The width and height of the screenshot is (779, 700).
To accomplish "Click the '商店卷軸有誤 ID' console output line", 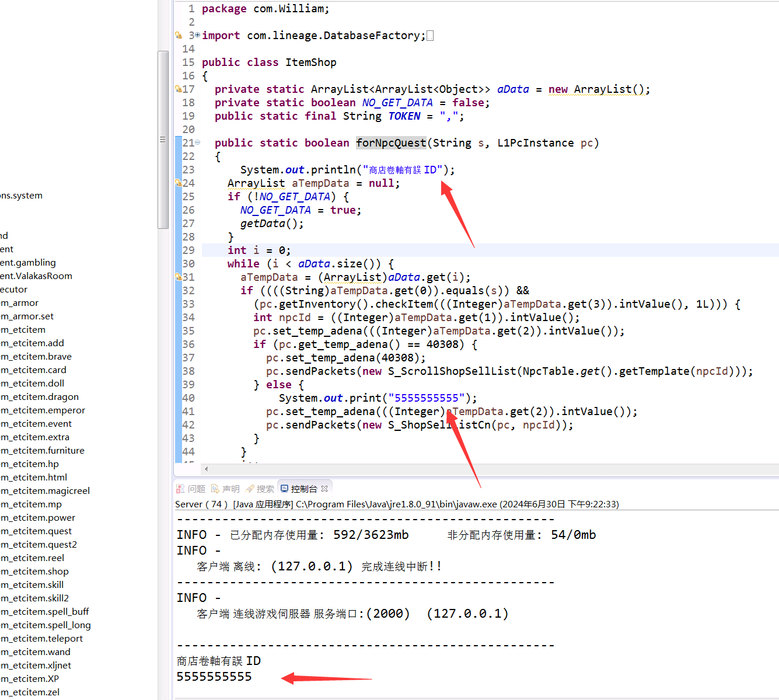I will pyautogui.click(x=219, y=661).
